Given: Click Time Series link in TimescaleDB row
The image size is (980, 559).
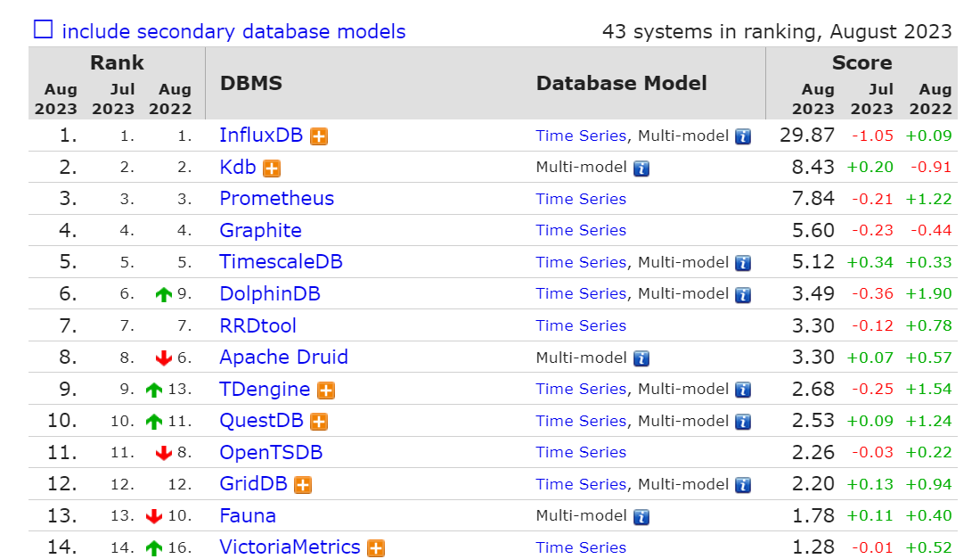Looking at the screenshot, I should point(581,262).
